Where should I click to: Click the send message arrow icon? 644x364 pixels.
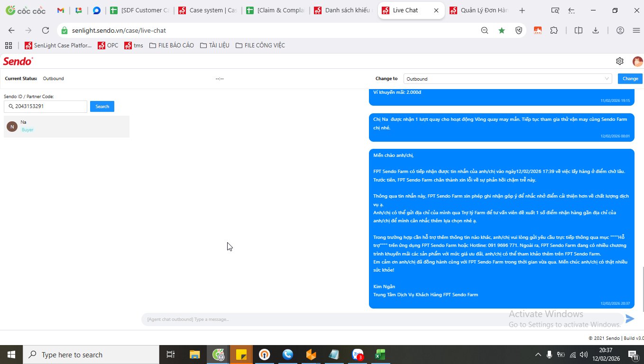pos(630,319)
